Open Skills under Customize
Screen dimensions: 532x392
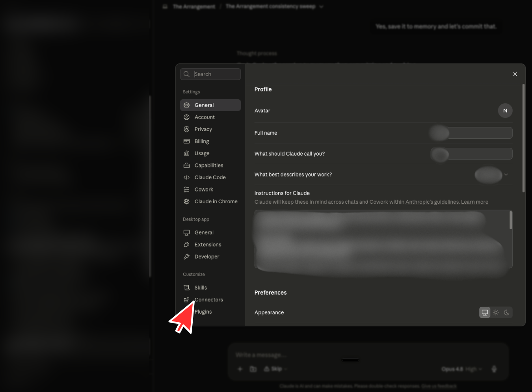click(210, 288)
